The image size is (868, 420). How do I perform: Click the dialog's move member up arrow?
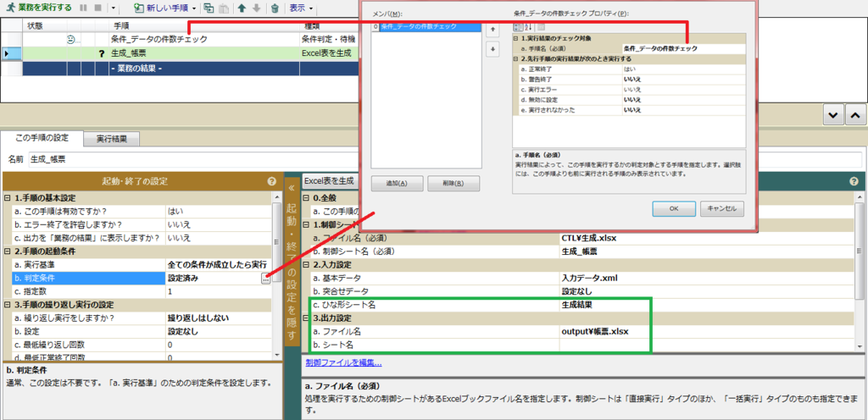492,30
